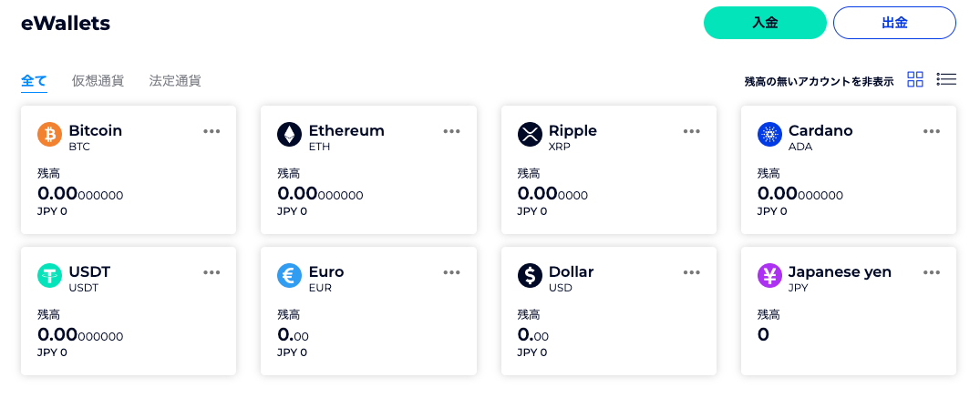Select the 仮想通貨 tab
980x398 pixels.
coord(98,80)
